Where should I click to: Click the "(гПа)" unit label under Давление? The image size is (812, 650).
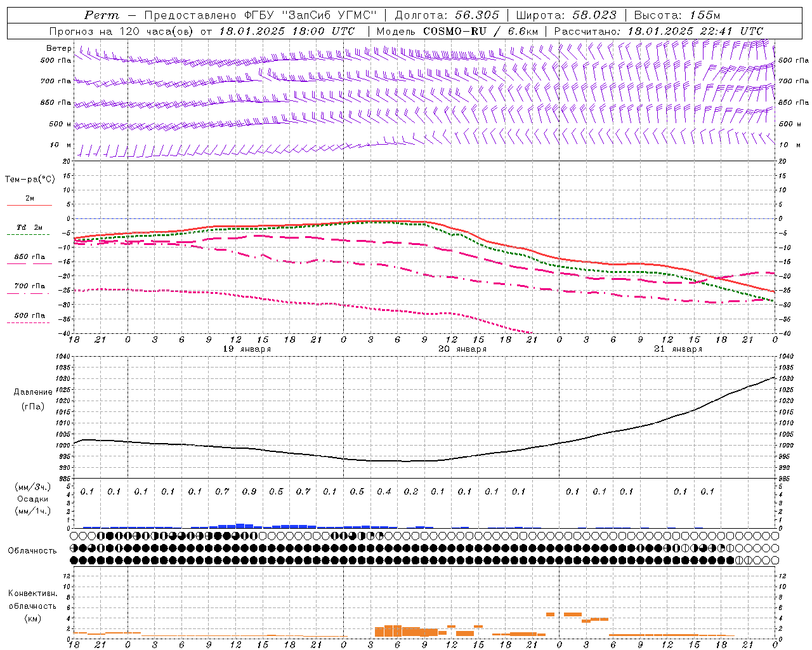[x=33, y=406]
